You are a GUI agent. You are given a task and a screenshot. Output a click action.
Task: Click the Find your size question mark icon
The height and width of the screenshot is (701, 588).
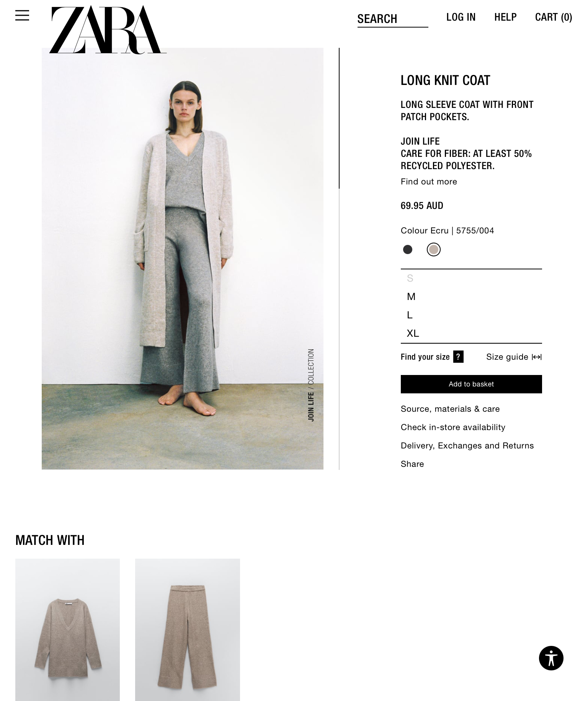click(x=458, y=357)
